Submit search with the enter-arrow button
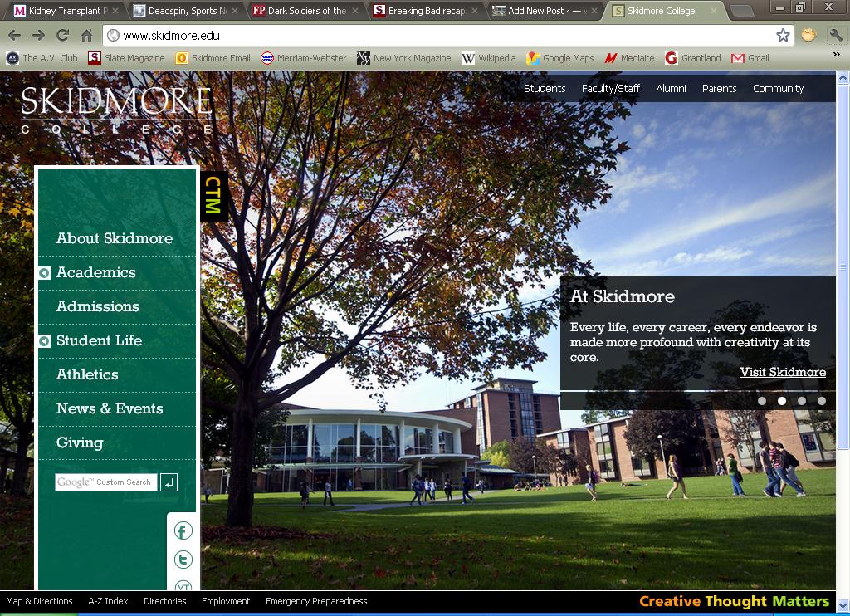 pyautogui.click(x=169, y=482)
